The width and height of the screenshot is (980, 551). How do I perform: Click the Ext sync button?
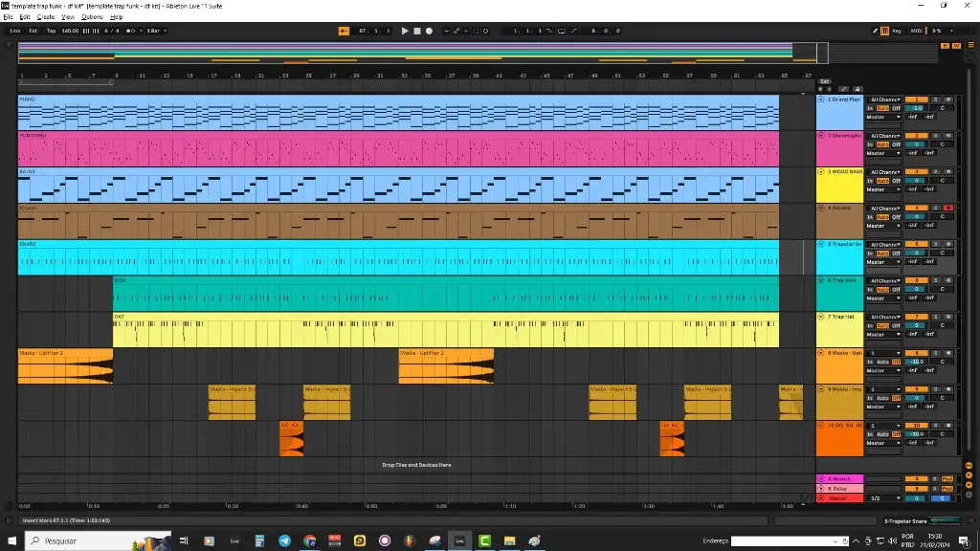click(33, 31)
